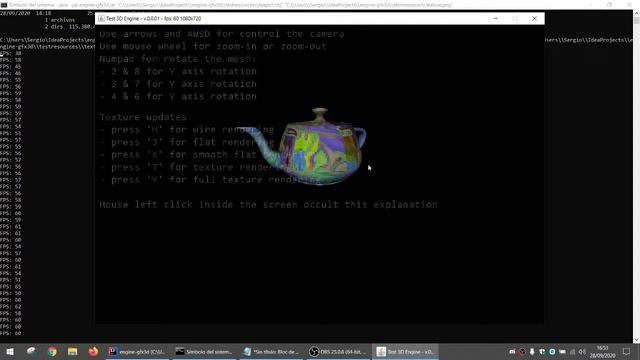
Task: Launch Firefox from the taskbar
Action: pos(93,351)
